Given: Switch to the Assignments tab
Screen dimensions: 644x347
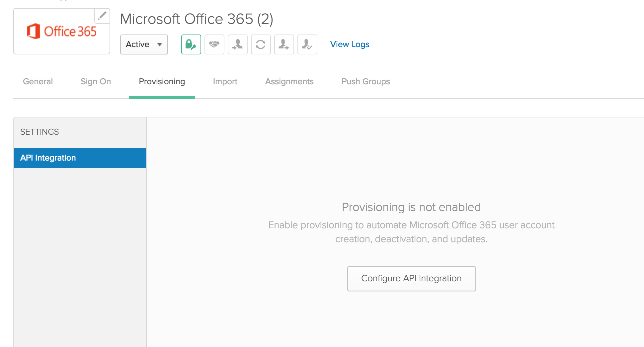Looking at the screenshot, I should coord(289,82).
